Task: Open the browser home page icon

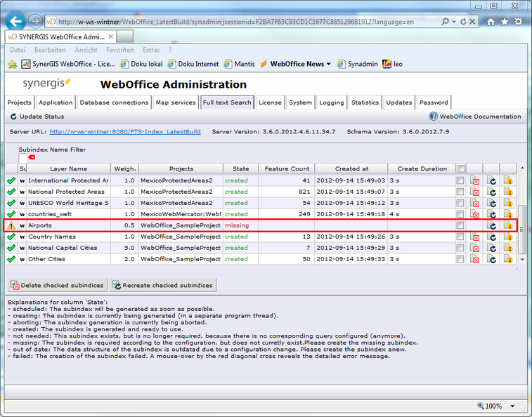Action: point(491,22)
